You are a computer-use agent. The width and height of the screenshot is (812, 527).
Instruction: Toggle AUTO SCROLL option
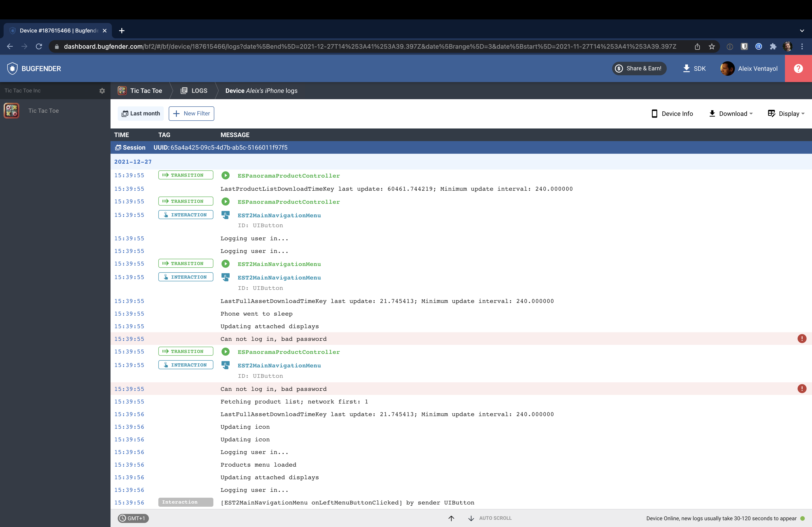[x=495, y=518]
